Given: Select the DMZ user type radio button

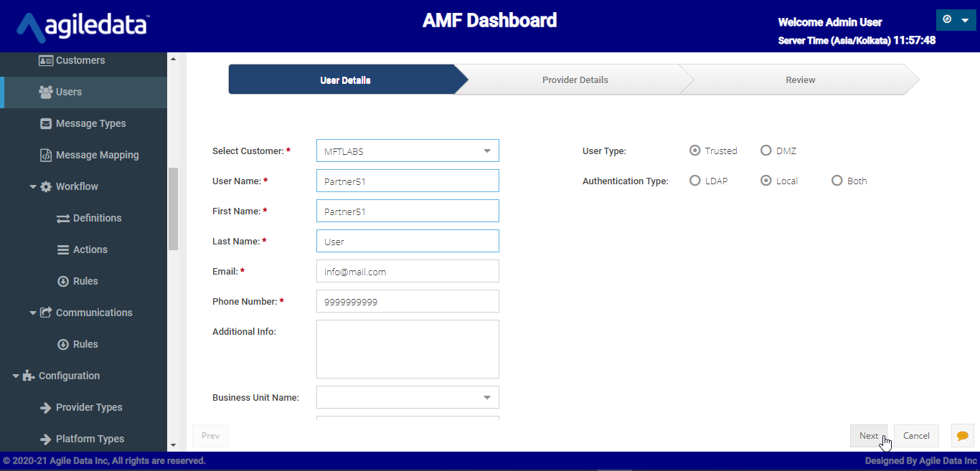Looking at the screenshot, I should 766,151.
